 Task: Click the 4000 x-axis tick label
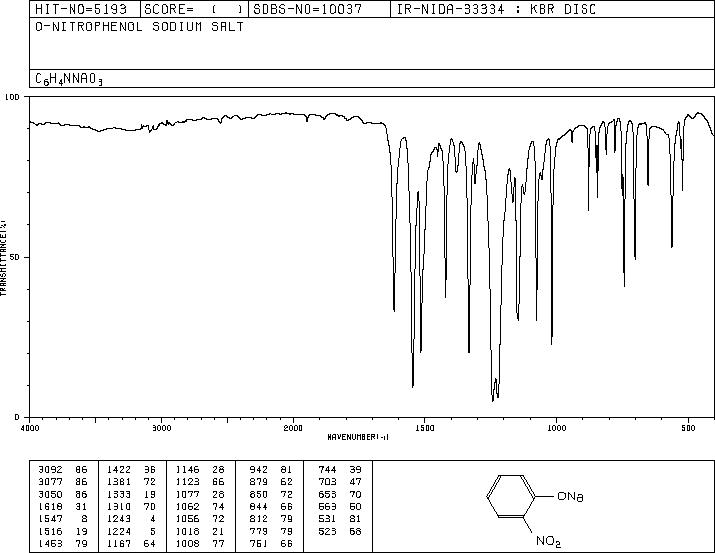point(30,428)
